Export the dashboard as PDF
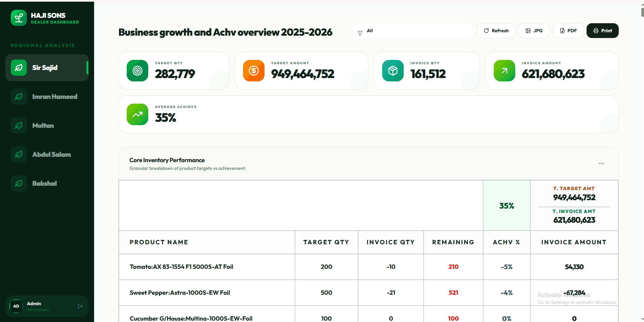 (x=568, y=31)
